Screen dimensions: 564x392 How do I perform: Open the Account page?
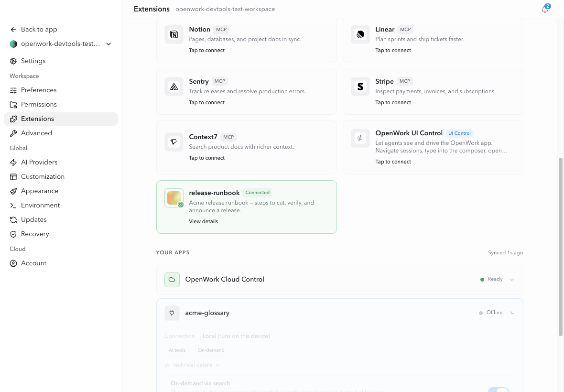pos(61,263)
